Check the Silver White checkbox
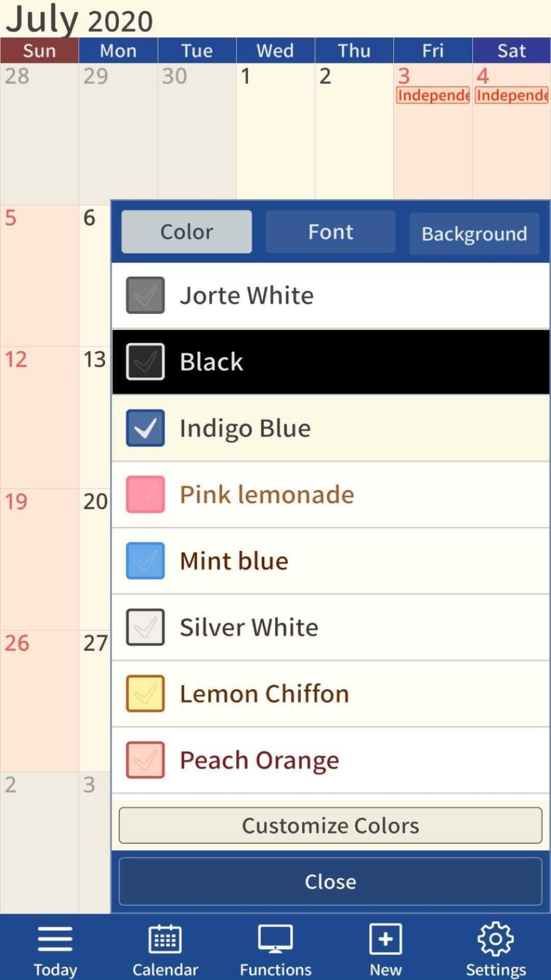The height and width of the screenshot is (980, 551). point(145,627)
